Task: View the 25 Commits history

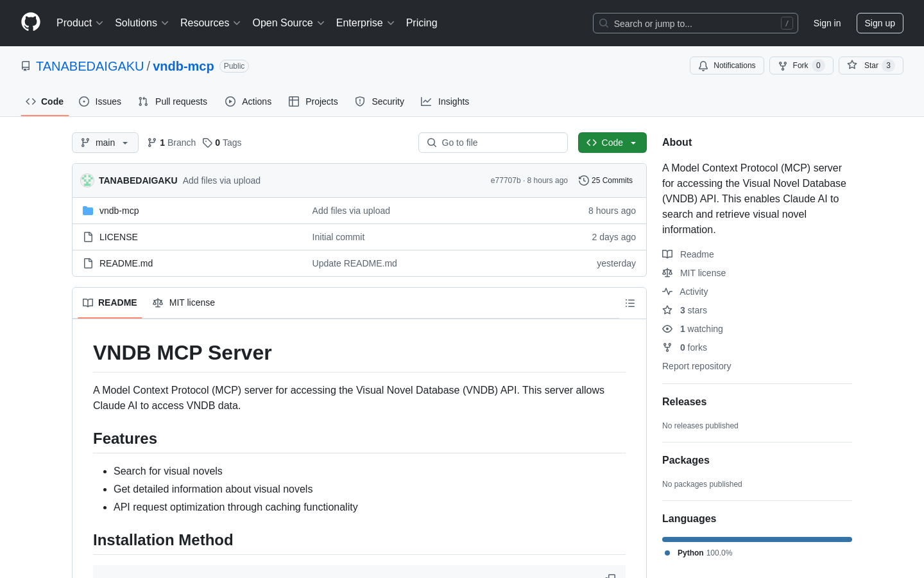Action: (x=606, y=180)
